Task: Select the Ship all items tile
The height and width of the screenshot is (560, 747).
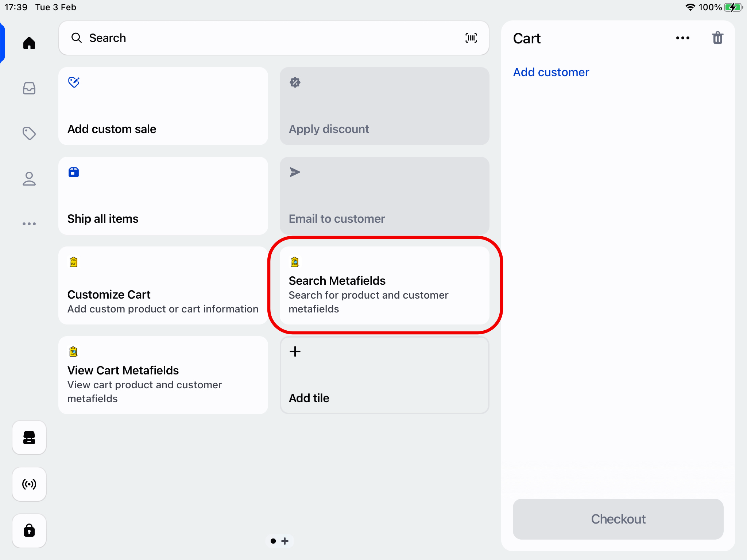Action: pyautogui.click(x=163, y=196)
